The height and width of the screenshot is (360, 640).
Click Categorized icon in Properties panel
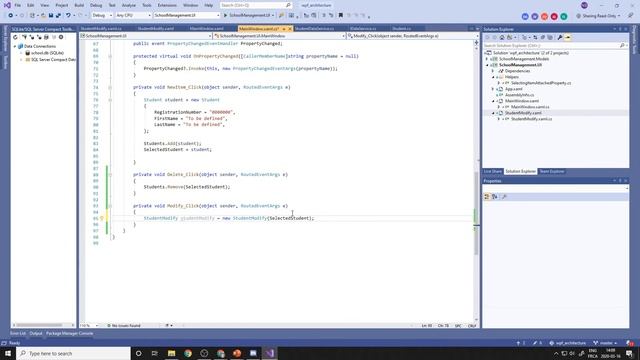click(487, 197)
